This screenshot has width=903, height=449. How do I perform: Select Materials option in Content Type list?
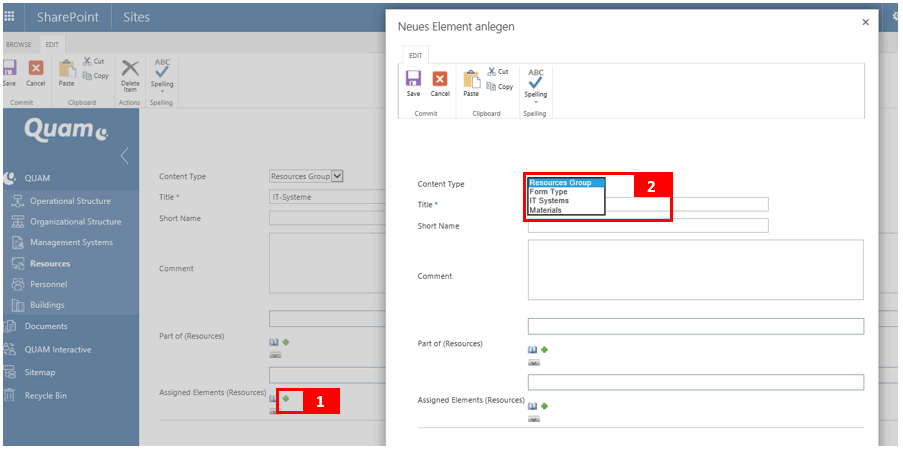pyautogui.click(x=545, y=210)
